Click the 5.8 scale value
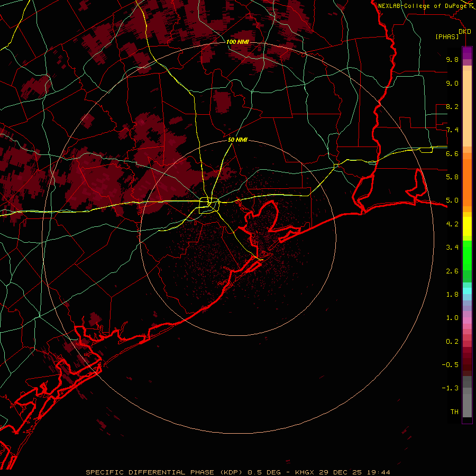This screenshot has width=476, height=476. point(452,177)
